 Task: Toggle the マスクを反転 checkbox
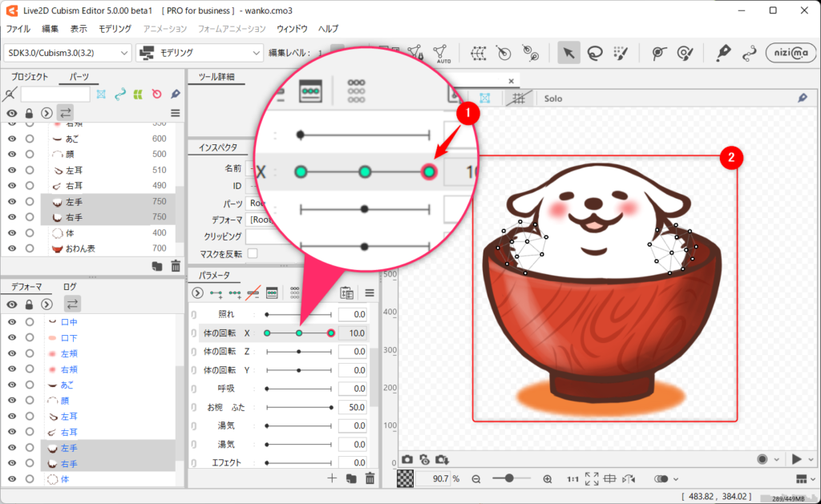point(253,254)
